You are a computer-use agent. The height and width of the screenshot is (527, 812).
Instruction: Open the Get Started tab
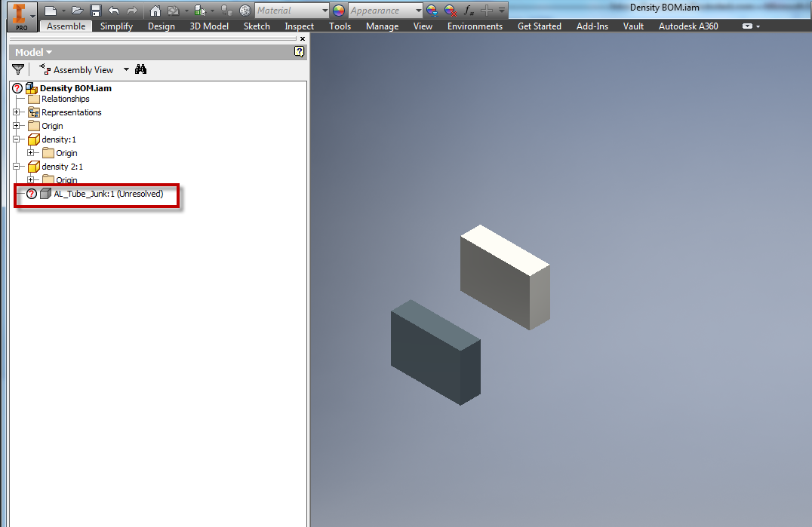pyautogui.click(x=539, y=26)
